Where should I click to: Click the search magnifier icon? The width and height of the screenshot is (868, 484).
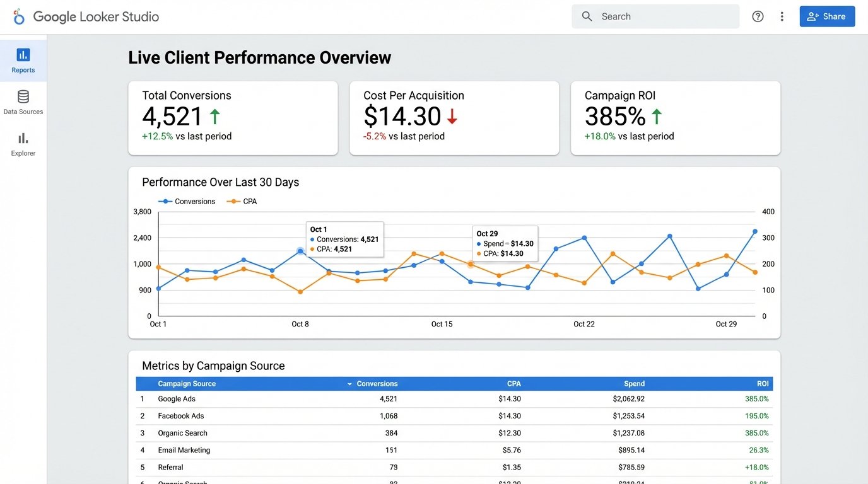coord(587,16)
